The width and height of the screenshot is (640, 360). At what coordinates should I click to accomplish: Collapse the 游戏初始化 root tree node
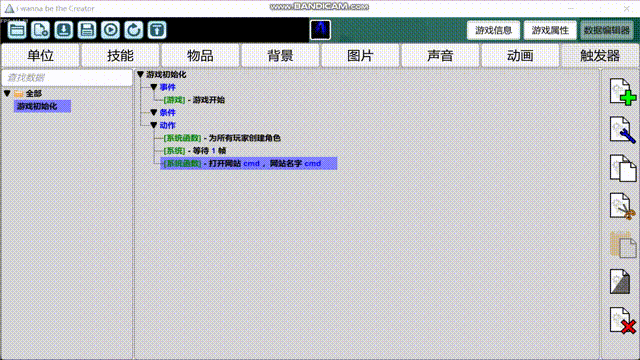point(140,74)
